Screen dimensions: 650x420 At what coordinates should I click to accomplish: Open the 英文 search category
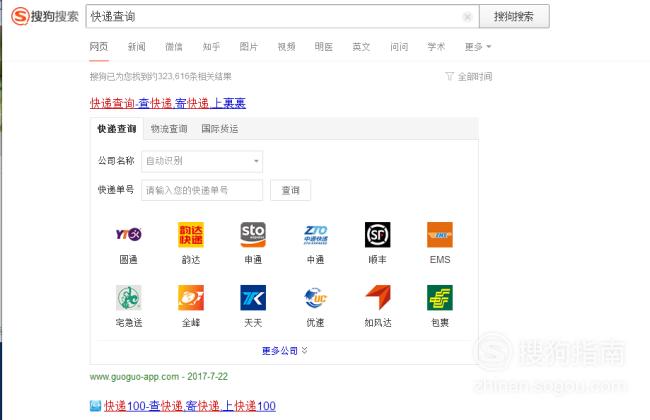[361, 46]
